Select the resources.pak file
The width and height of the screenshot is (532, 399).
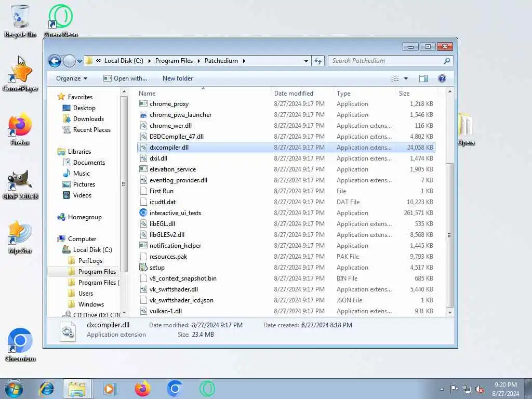[x=286, y=257]
